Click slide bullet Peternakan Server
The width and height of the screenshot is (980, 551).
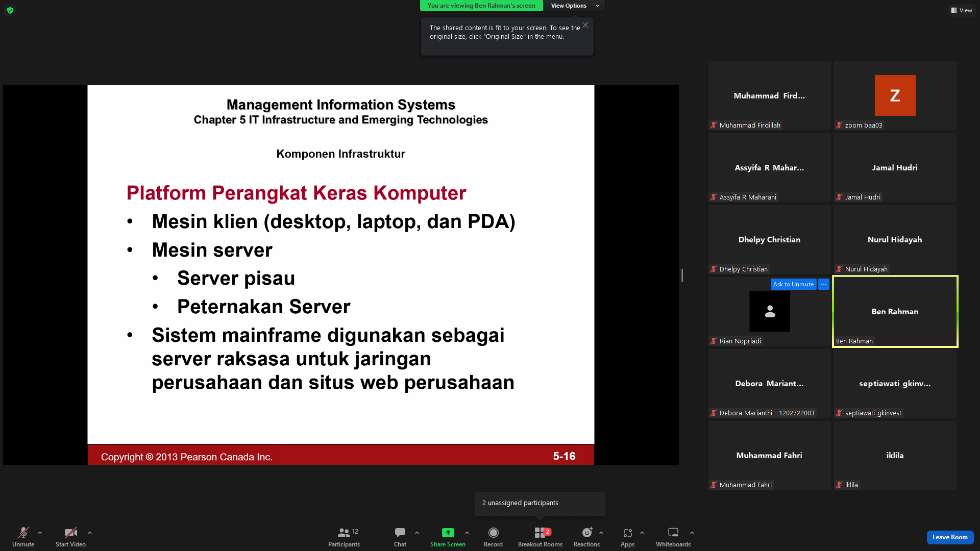[x=263, y=307]
